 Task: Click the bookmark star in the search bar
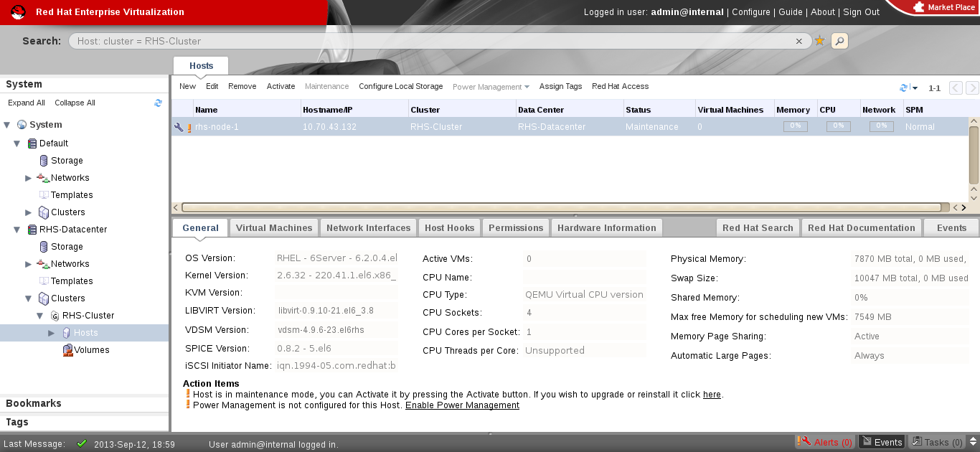[819, 41]
